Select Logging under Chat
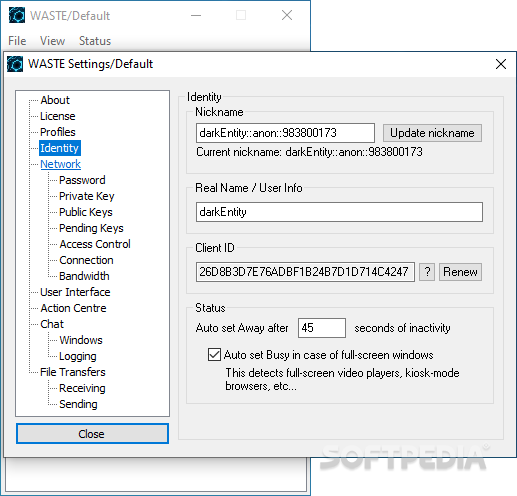This screenshot has height=496, width=517. (x=78, y=356)
